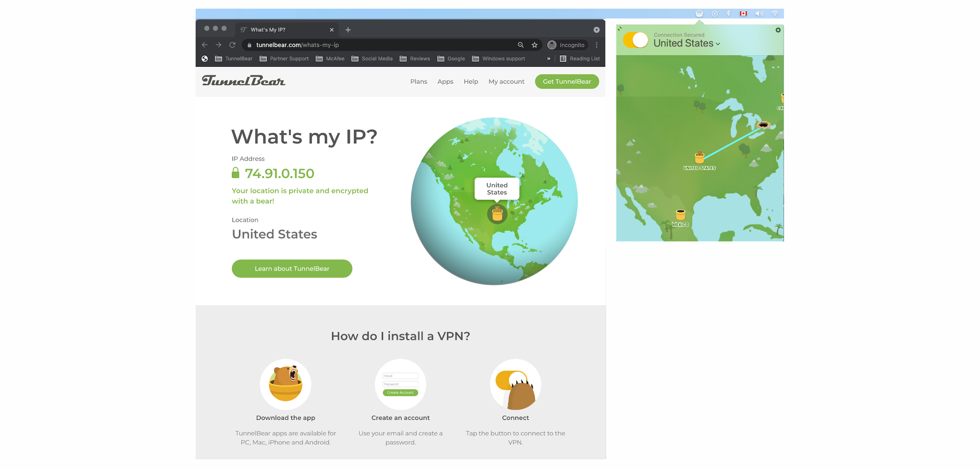Click the Connect toggle illustration
This screenshot has width=980, height=470.
(x=515, y=384)
